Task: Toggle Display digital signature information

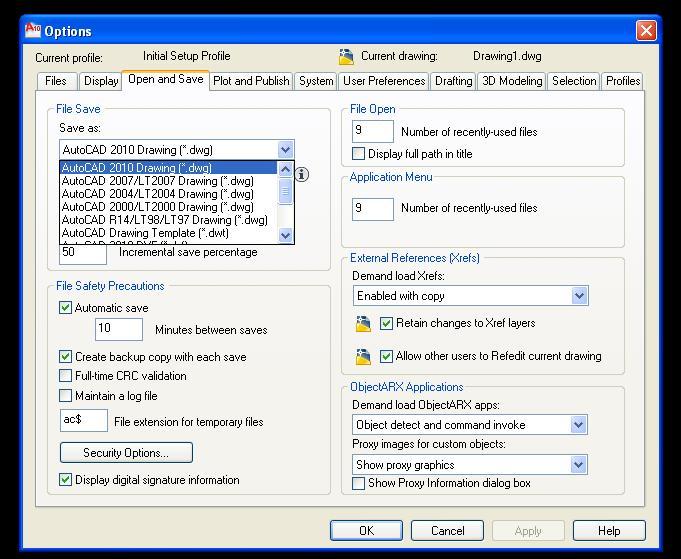Action: point(65,480)
